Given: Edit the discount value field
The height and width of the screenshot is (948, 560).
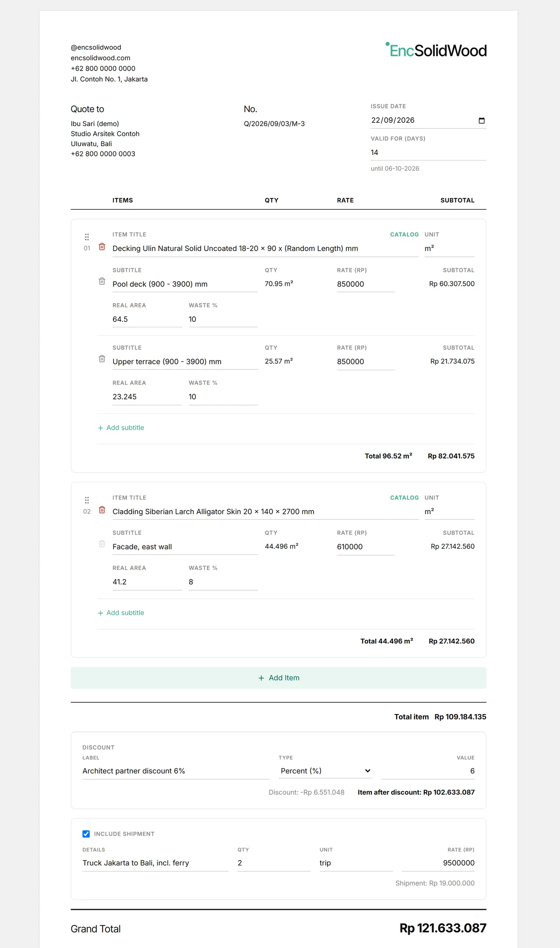Looking at the screenshot, I should 428,771.
